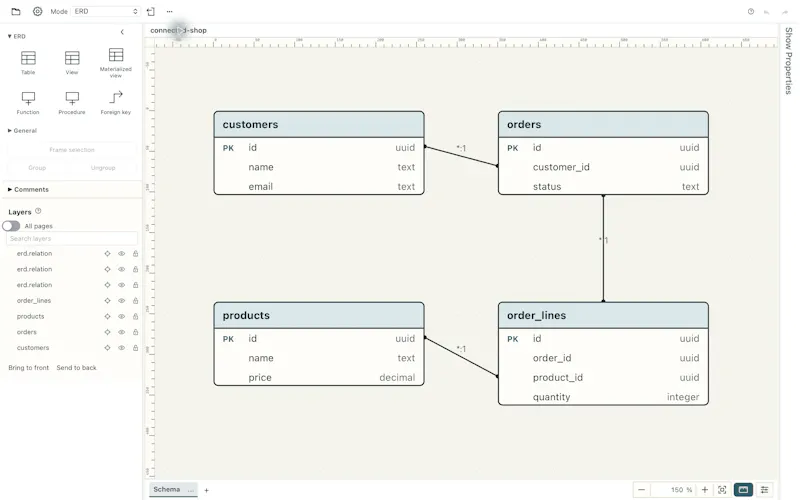Select the connected-shop document tab
The width and height of the screenshot is (800, 500).
tap(178, 30)
